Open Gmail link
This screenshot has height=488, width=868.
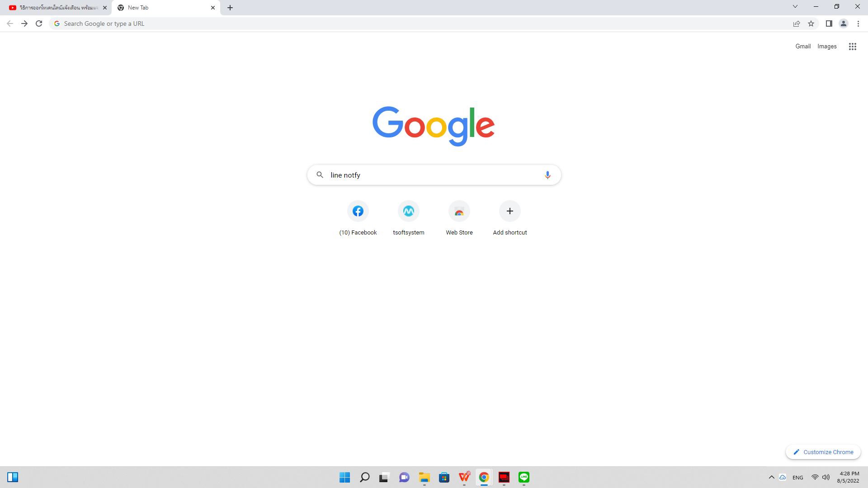coord(803,47)
